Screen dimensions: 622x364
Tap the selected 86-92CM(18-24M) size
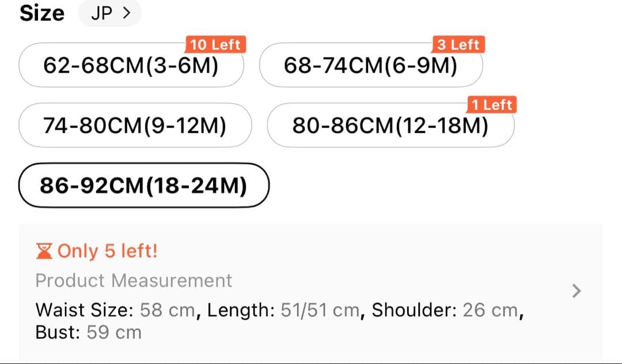(x=143, y=185)
